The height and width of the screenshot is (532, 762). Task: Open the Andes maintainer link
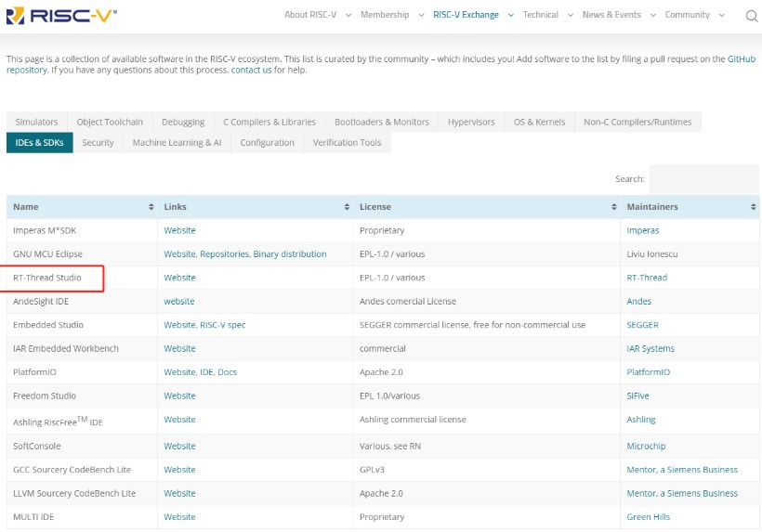638,302
